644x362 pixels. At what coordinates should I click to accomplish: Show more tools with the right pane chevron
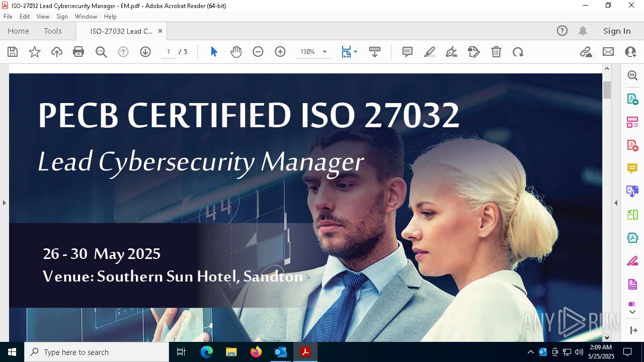coord(632,312)
